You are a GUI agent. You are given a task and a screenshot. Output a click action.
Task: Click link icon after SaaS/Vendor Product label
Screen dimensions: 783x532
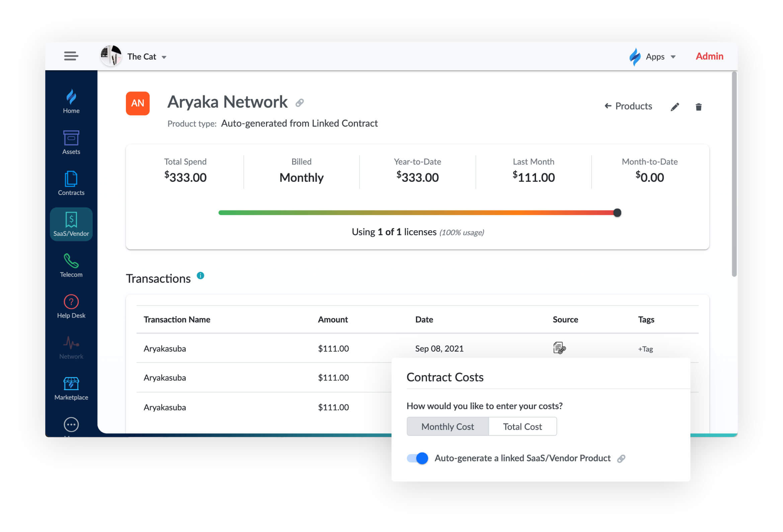click(621, 458)
